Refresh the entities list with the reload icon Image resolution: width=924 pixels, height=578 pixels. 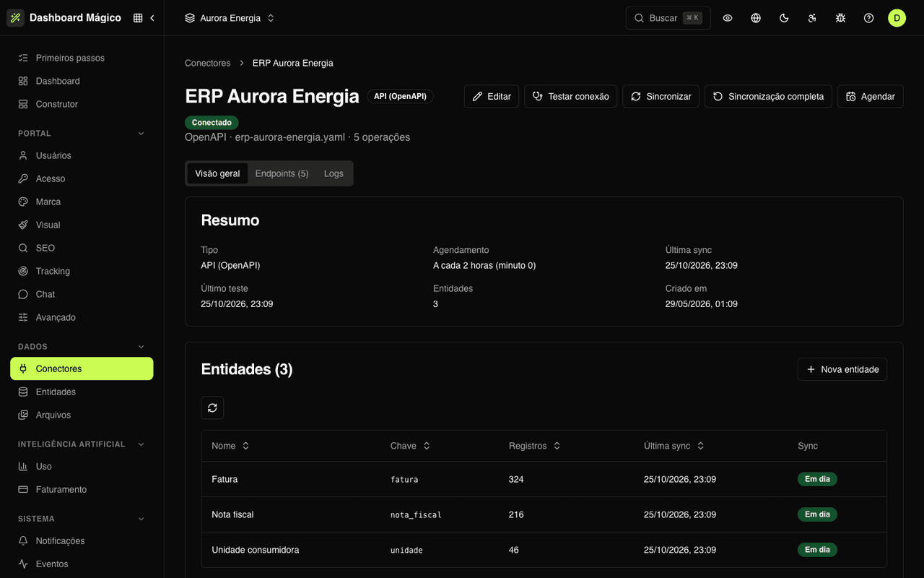point(212,407)
